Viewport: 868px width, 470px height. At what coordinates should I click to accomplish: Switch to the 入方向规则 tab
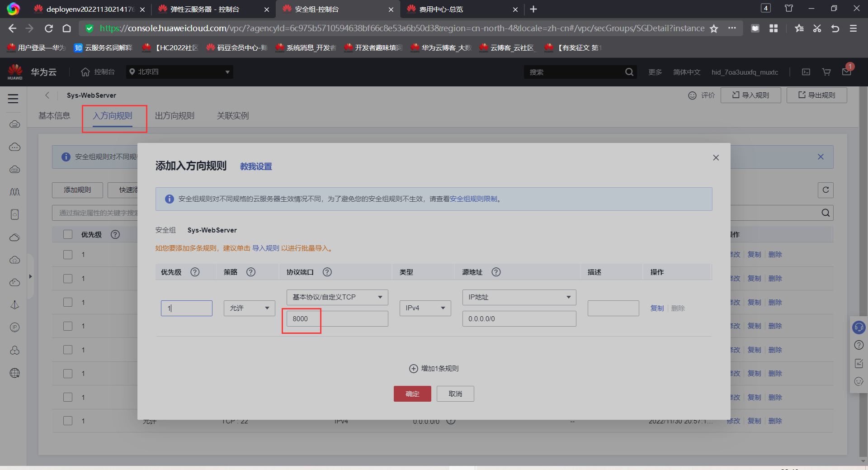(x=113, y=116)
